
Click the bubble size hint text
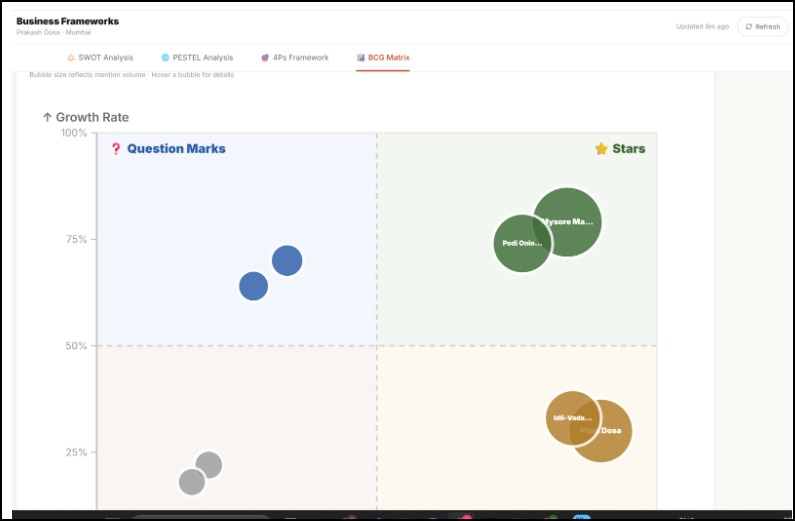131,75
